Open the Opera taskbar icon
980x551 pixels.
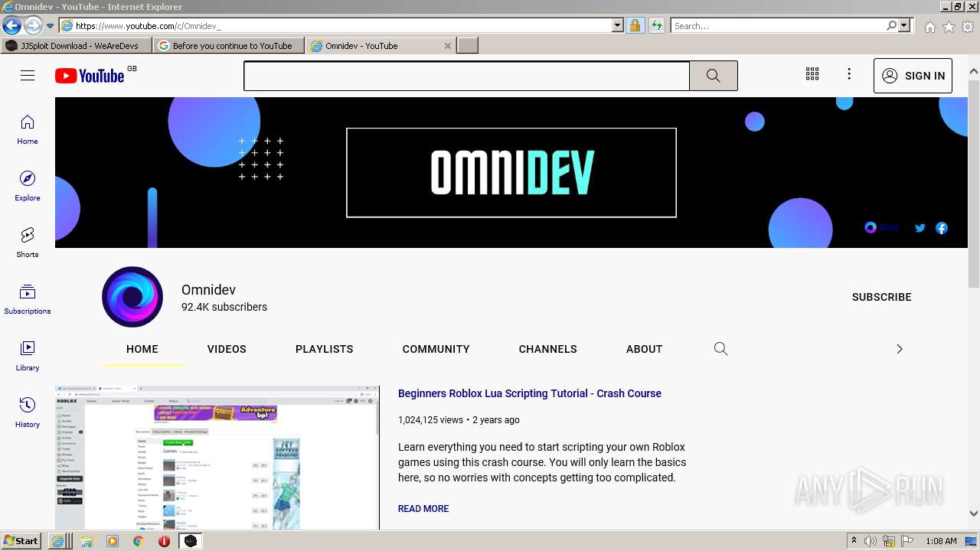point(164,541)
